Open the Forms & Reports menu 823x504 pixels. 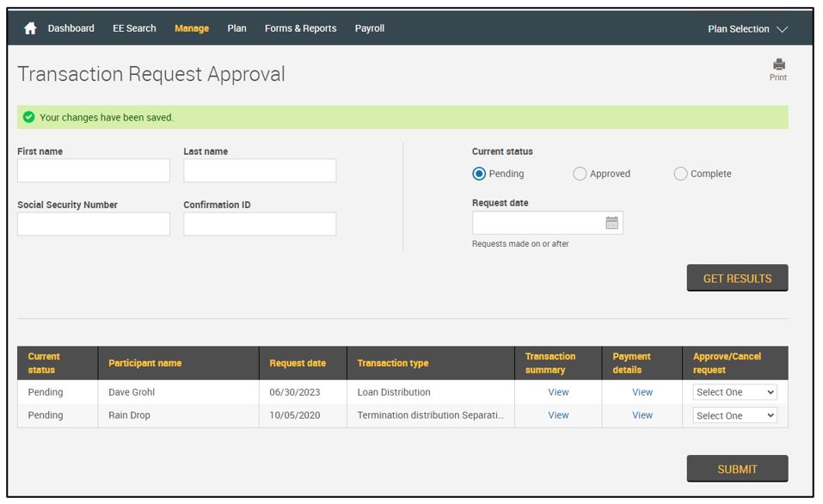[x=300, y=28]
